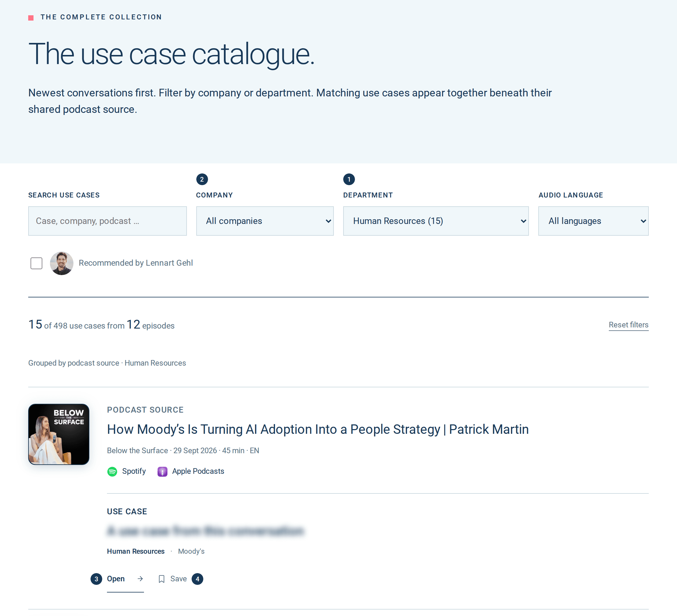Open the All companies dropdown
The width and height of the screenshot is (677, 616).
pos(265,221)
